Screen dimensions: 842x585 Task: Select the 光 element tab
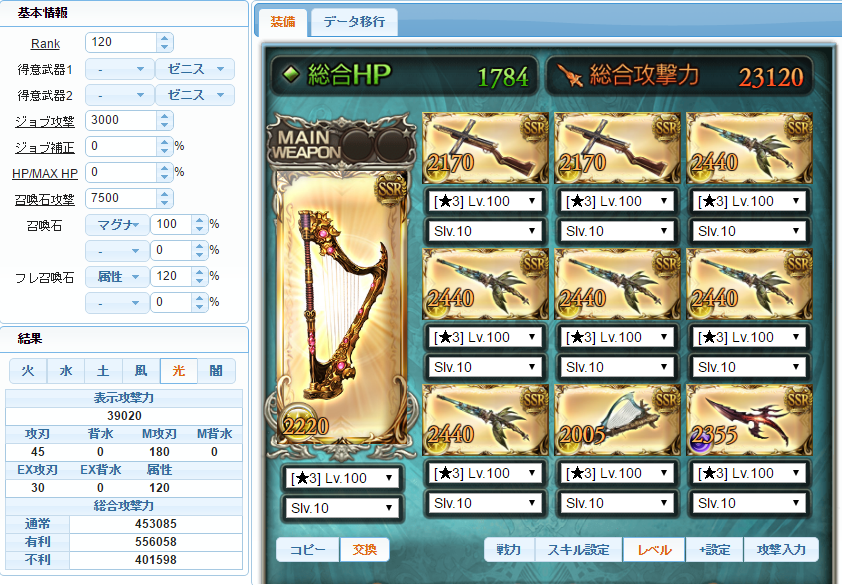pos(178,371)
